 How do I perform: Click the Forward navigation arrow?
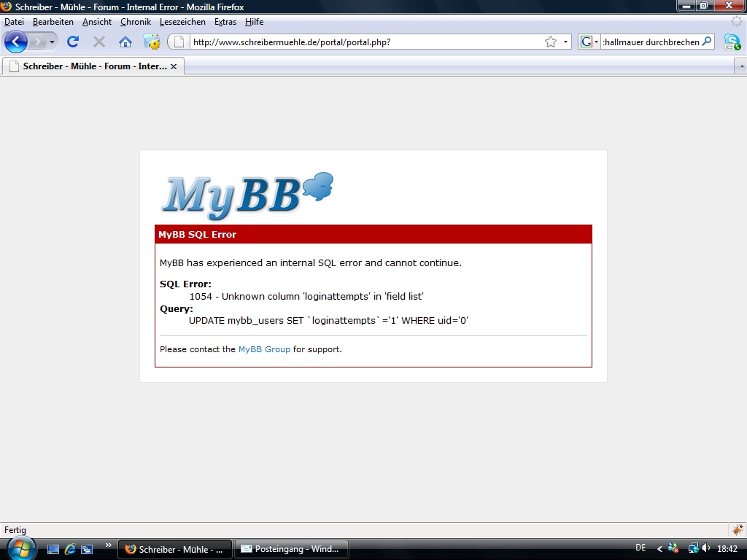point(38,42)
